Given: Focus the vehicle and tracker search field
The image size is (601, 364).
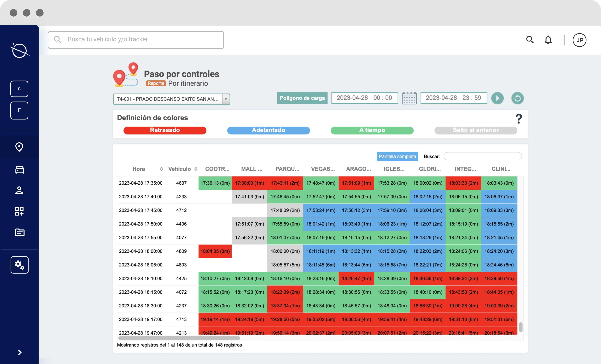Looking at the screenshot, I should [136, 40].
